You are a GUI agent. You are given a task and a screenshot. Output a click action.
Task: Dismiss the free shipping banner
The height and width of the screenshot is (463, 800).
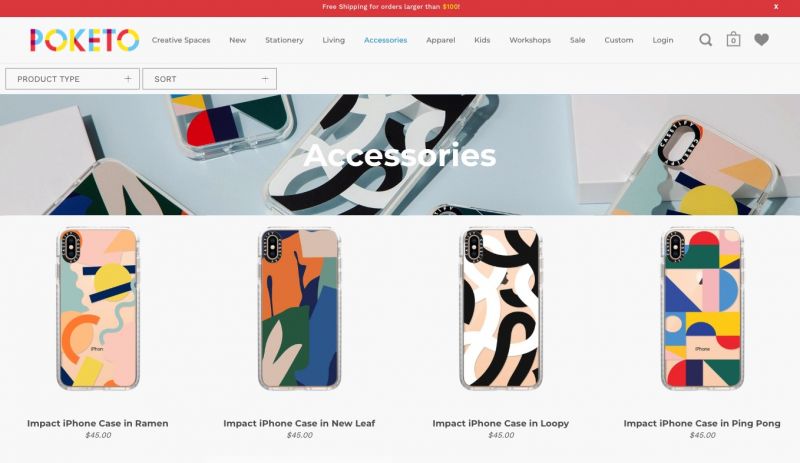(776, 7)
